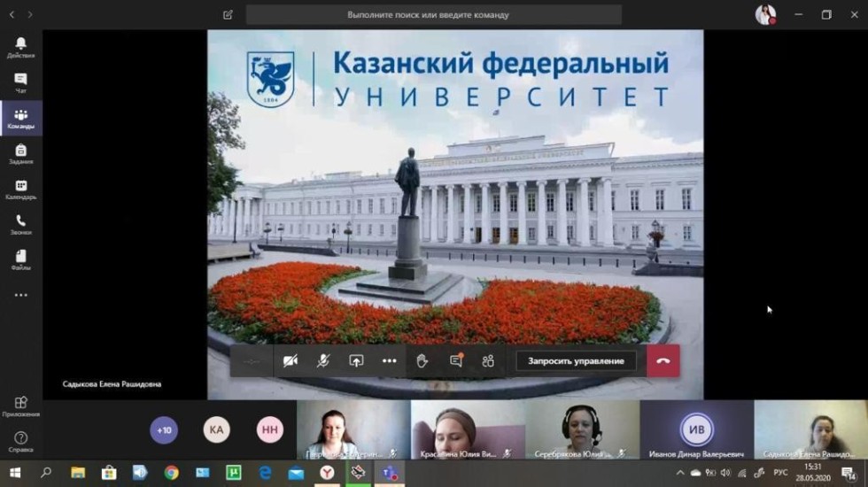Screen dimensions: 868x487
Task: Show the meeting conversation panel
Action: tap(455, 361)
